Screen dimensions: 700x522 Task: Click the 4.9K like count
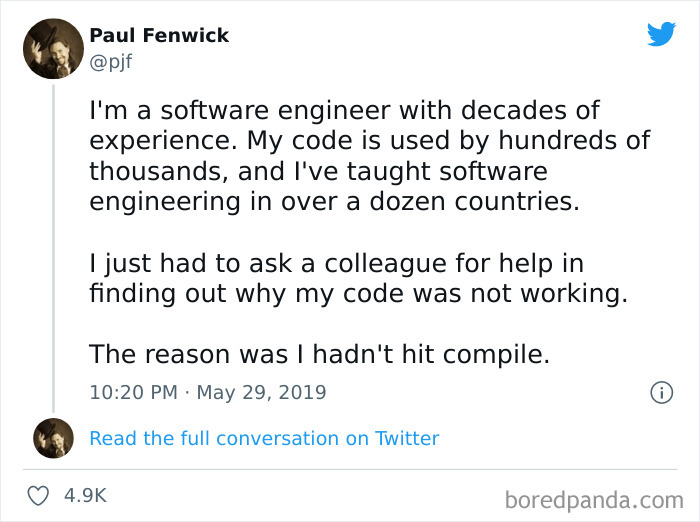[85, 495]
